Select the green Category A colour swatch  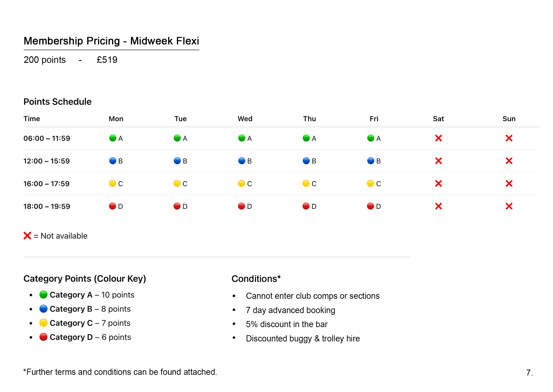pos(44,294)
